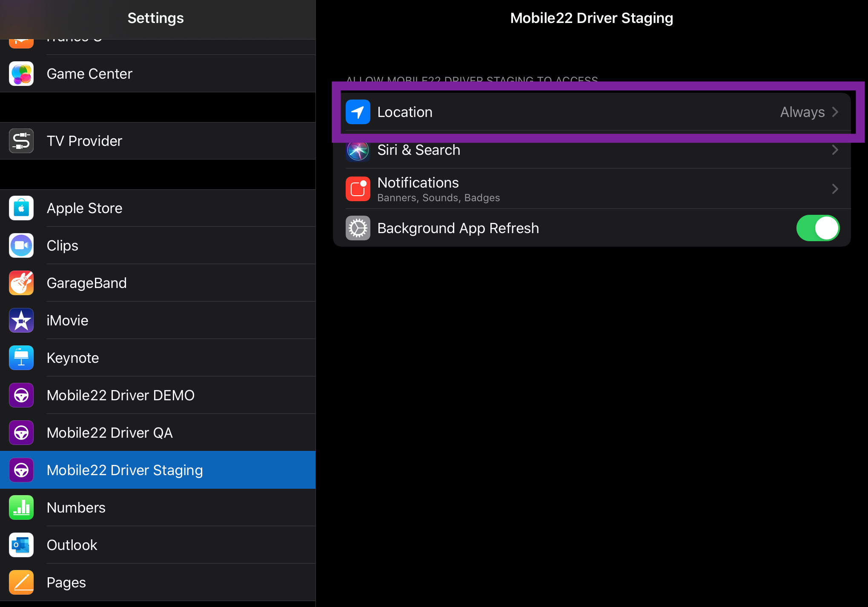Tap the Keynote podium icon
868x607 pixels.
click(x=21, y=358)
